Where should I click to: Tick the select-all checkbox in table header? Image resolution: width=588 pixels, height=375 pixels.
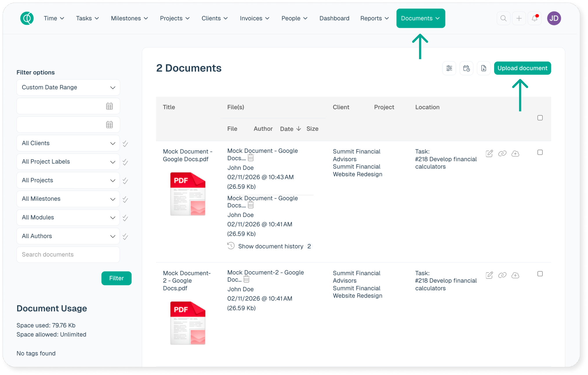(x=540, y=118)
